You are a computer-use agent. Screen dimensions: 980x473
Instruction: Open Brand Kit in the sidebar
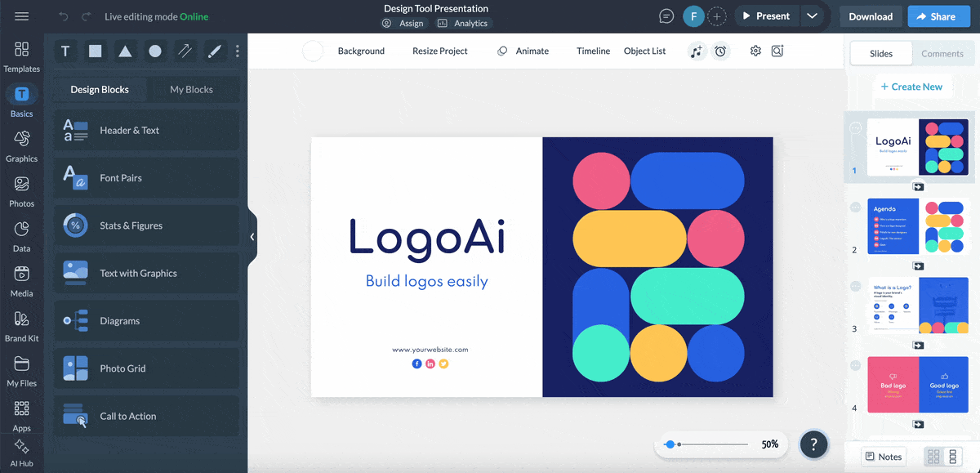pyautogui.click(x=21, y=326)
